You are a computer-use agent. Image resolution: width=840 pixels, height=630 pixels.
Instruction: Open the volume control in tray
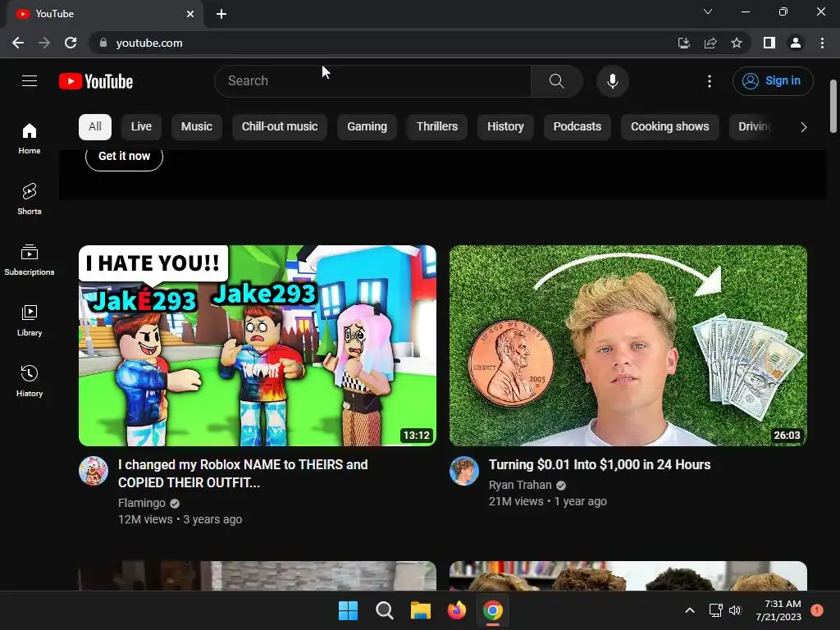735,610
